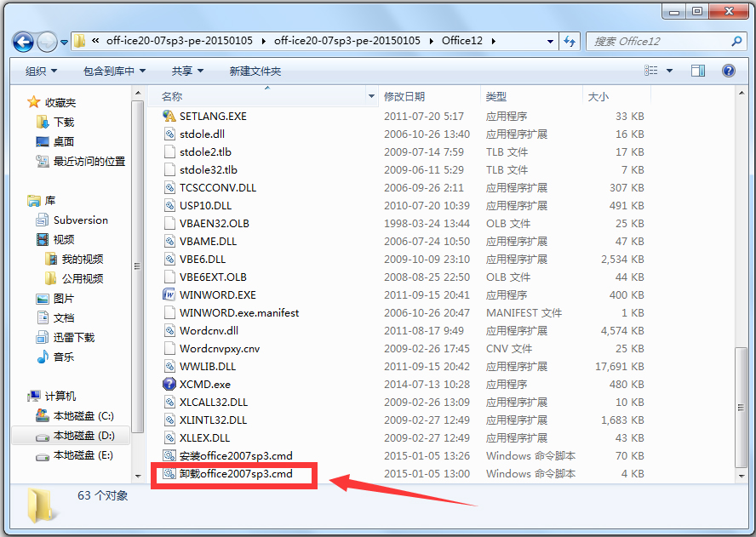Select the 安装office2007sp3.cmd script icon
This screenshot has width=756, height=537.
pyautogui.click(x=169, y=455)
